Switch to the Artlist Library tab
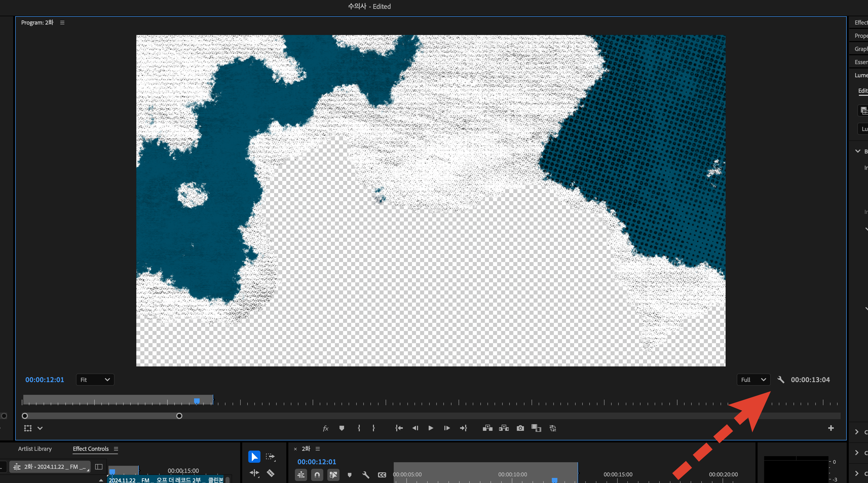The width and height of the screenshot is (868, 483). [35, 449]
